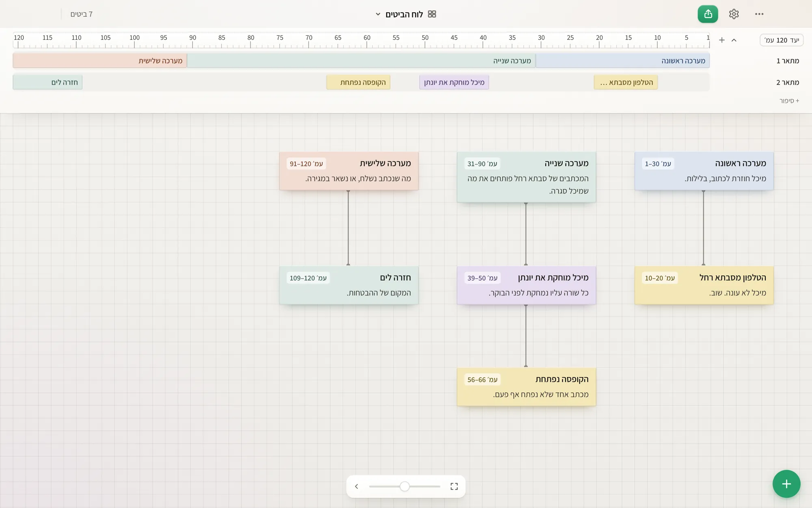This screenshot has width=812, height=508.
Task: Click the מערכה שלישית timeline bar
Action: point(100,61)
